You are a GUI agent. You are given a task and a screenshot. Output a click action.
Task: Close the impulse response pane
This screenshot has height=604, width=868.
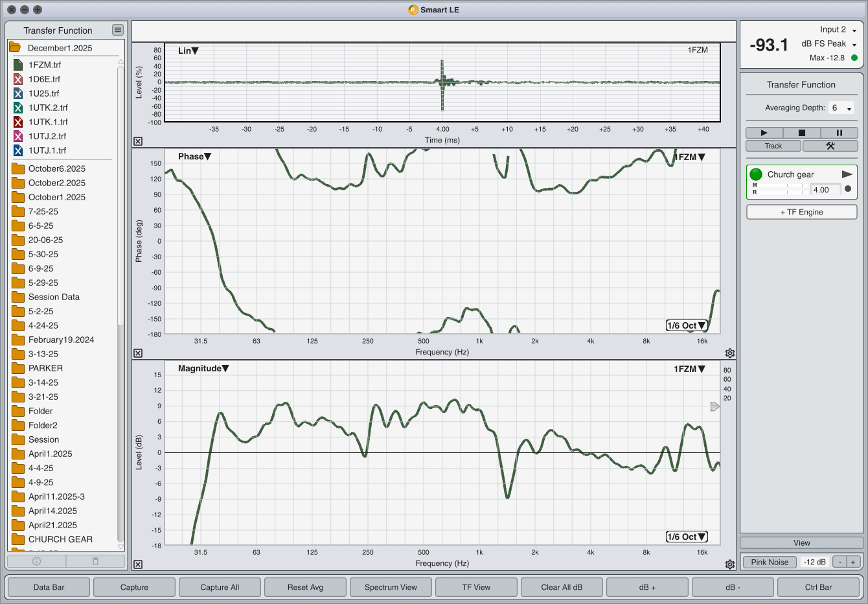[138, 141]
